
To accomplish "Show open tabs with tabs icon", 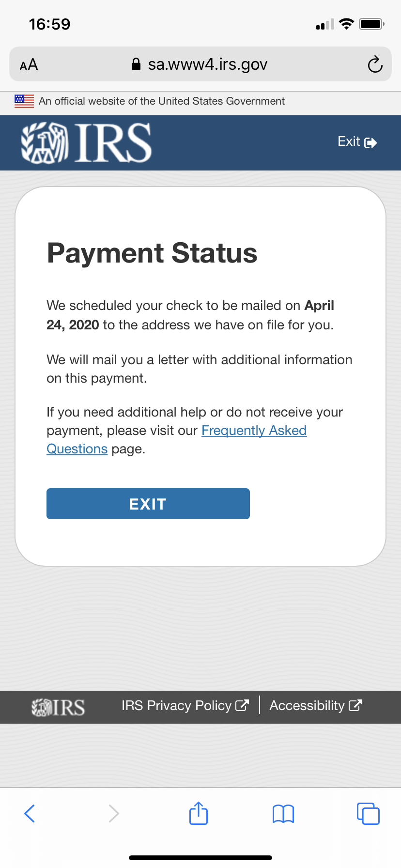I will [x=368, y=814].
